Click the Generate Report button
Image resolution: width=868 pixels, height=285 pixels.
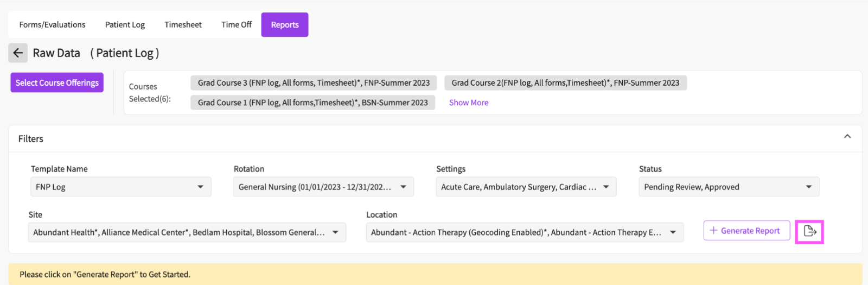click(746, 231)
